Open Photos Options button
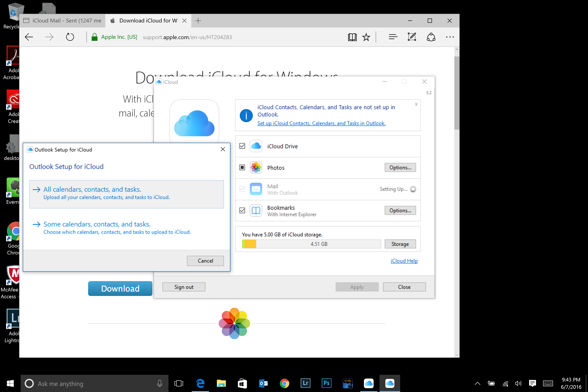 click(x=400, y=167)
